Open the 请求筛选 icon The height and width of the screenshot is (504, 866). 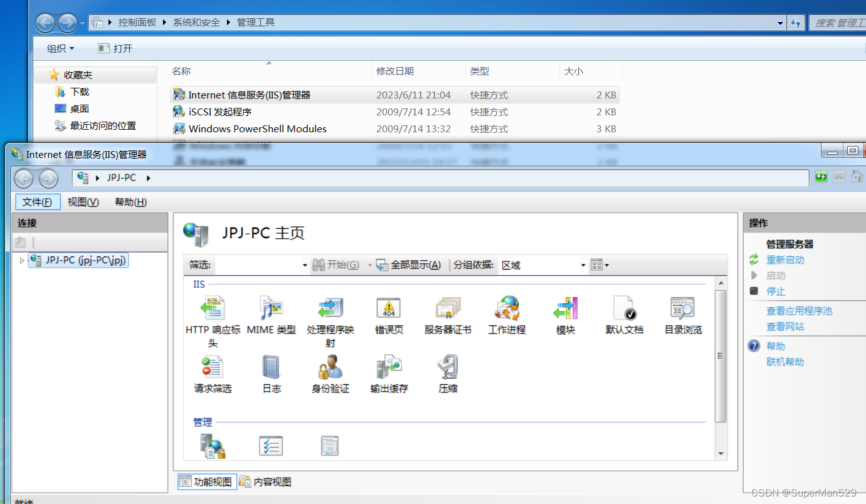[213, 367]
